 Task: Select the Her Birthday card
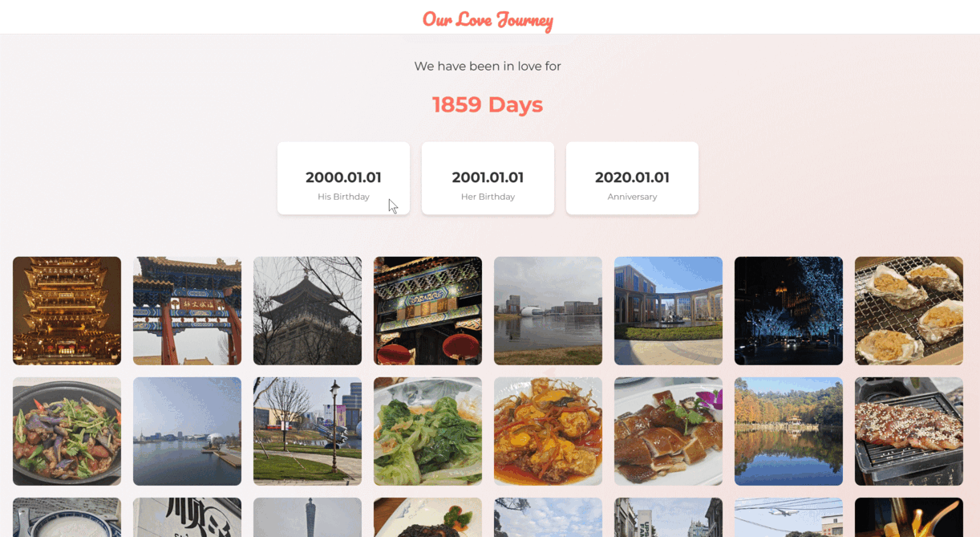[x=488, y=178]
